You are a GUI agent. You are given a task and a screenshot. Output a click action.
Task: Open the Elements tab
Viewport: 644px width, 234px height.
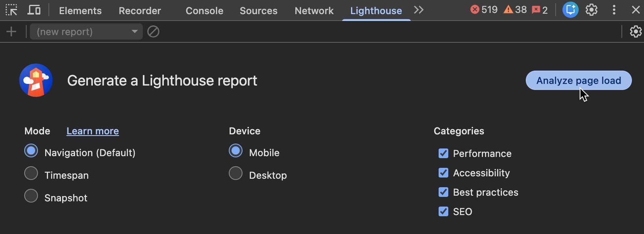click(x=80, y=10)
